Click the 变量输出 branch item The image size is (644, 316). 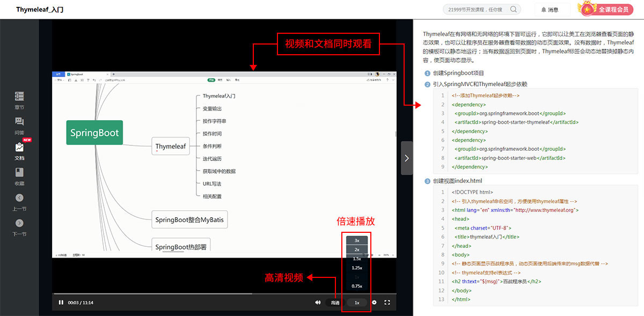(x=212, y=108)
